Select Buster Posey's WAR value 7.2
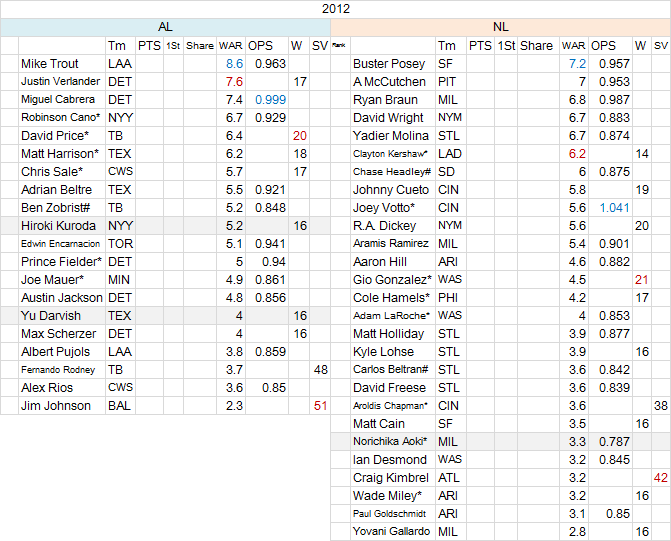Image resolution: width=671 pixels, height=541 pixels. click(x=574, y=64)
